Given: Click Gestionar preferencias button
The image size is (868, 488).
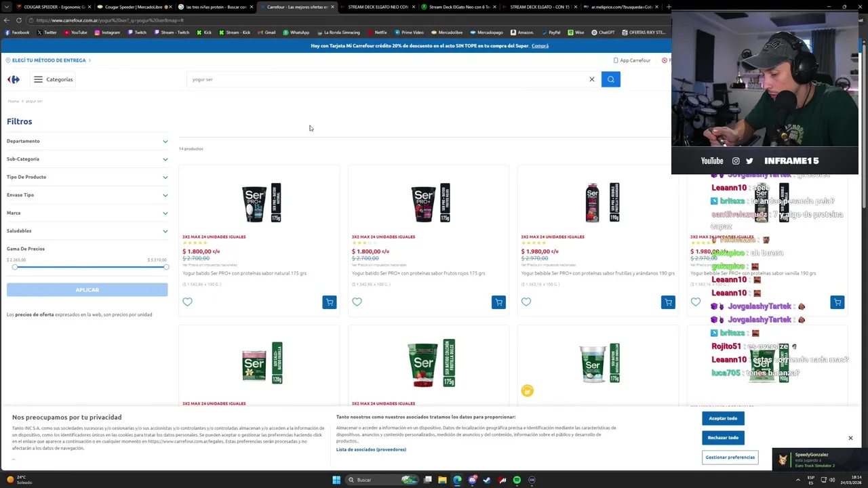Looking at the screenshot, I should pos(730,457).
